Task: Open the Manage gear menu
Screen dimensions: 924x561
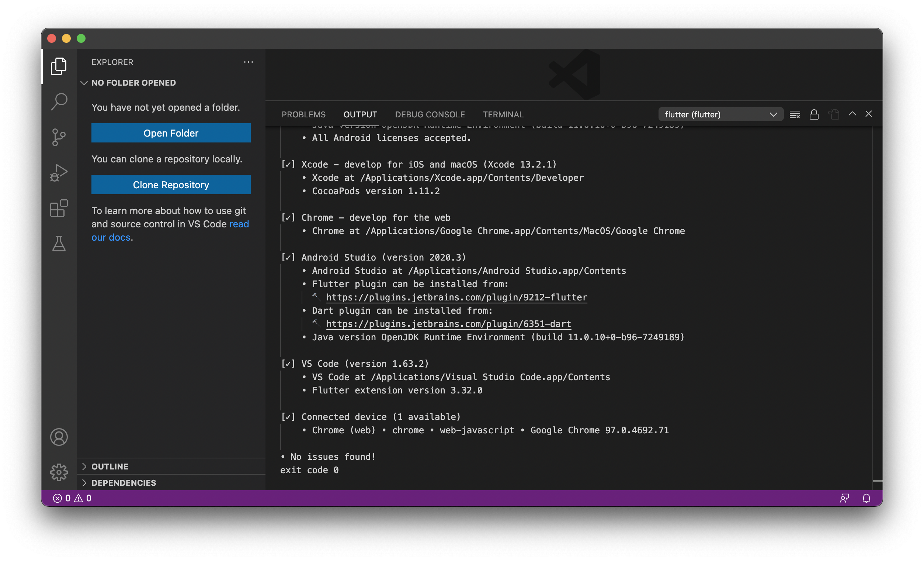Action: point(59,472)
